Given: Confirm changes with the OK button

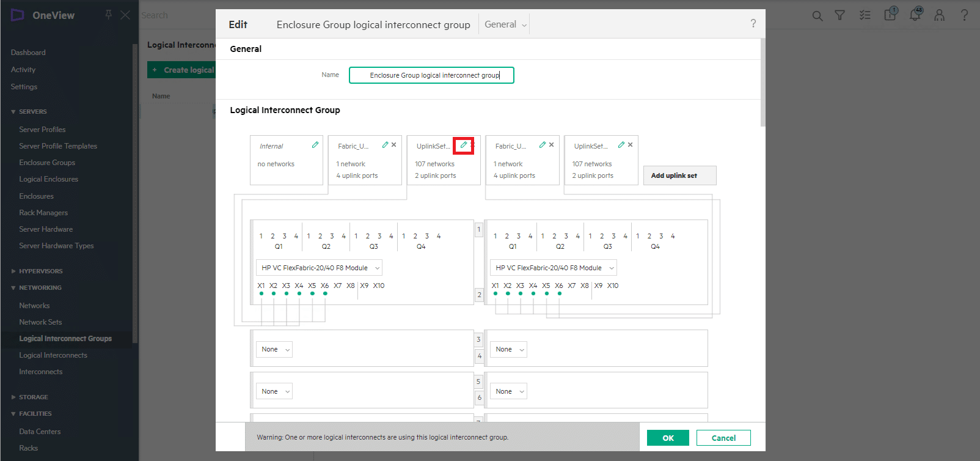Looking at the screenshot, I should coord(668,438).
